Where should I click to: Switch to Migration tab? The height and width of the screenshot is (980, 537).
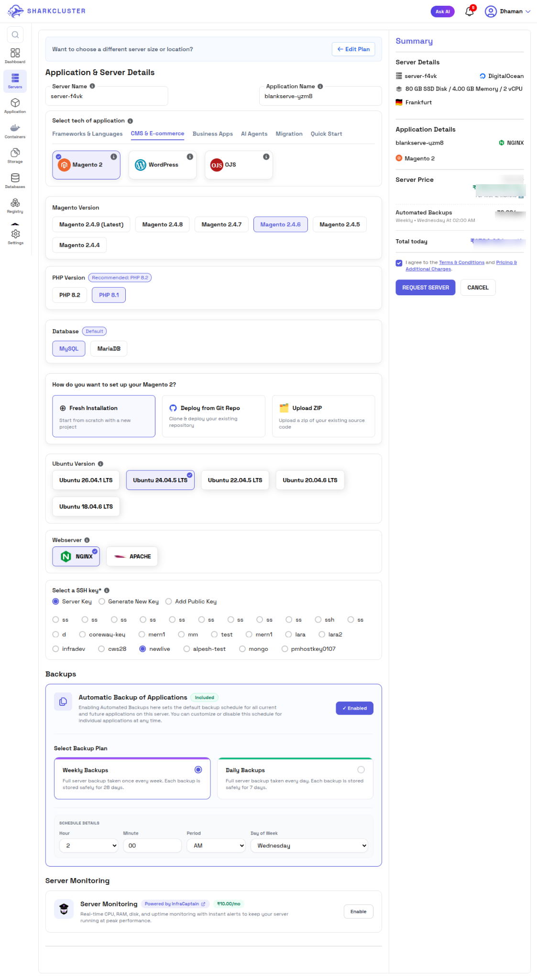289,134
